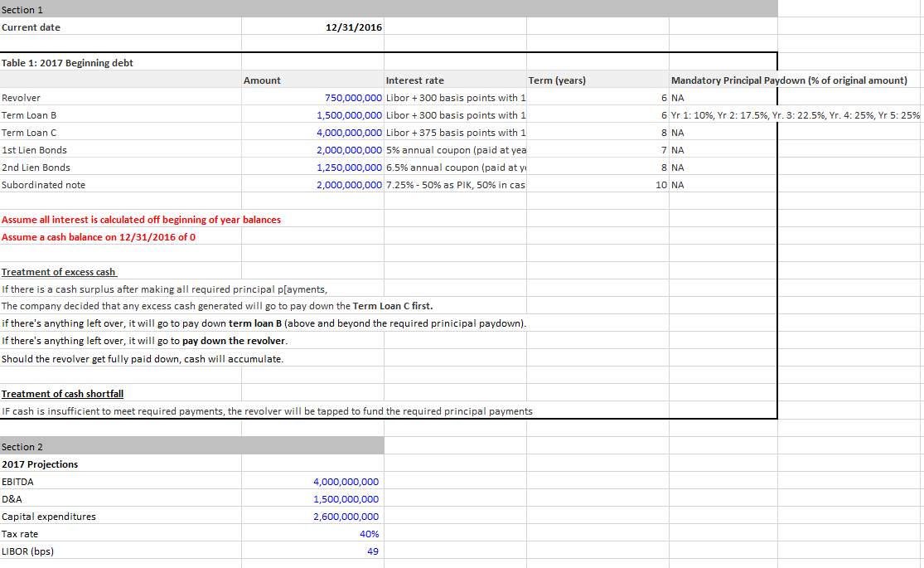Screen dimensions: 924x568
Task: Click the 2nd Lien Bonds interest rate cell
Action: pyautogui.click(x=452, y=167)
